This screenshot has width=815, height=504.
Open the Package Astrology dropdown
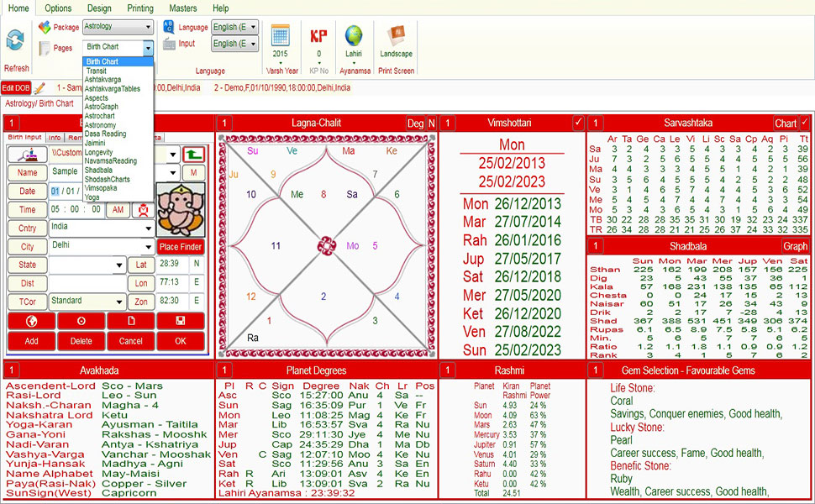click(x=118, y=27)
